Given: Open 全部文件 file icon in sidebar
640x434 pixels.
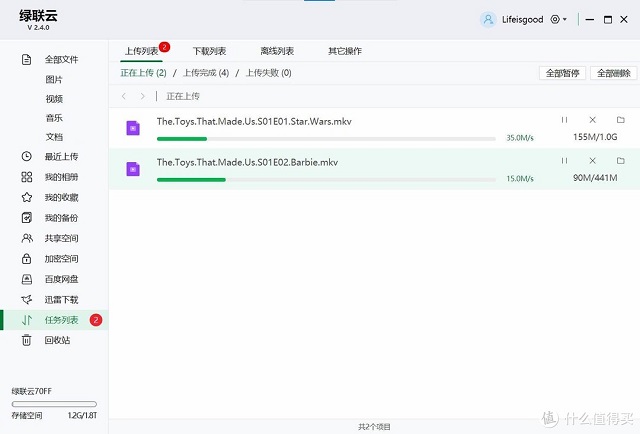Looking at the screenshot, I should [27, 60].
